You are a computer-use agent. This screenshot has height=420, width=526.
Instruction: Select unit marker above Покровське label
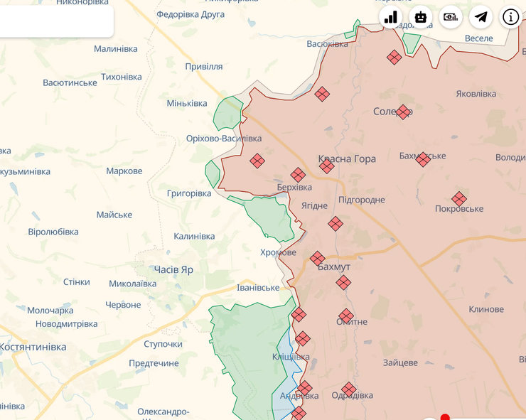(459, 199)
